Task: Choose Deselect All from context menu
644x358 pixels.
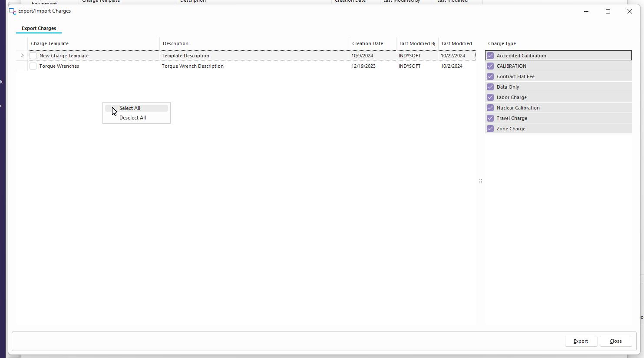Action: [132, 118]
